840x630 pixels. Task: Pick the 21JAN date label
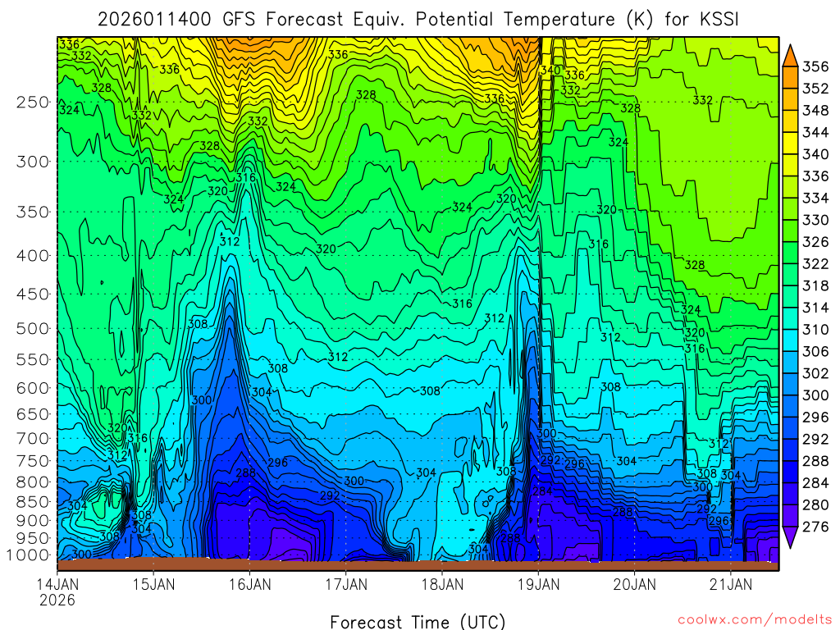[731, 584]
